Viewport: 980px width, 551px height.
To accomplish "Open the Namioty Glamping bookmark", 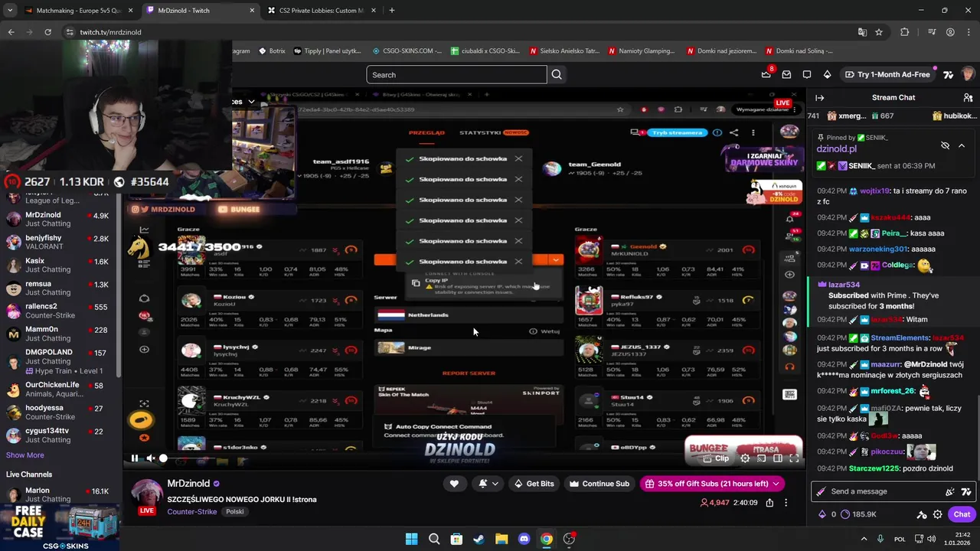I will (x=642, y=51).
